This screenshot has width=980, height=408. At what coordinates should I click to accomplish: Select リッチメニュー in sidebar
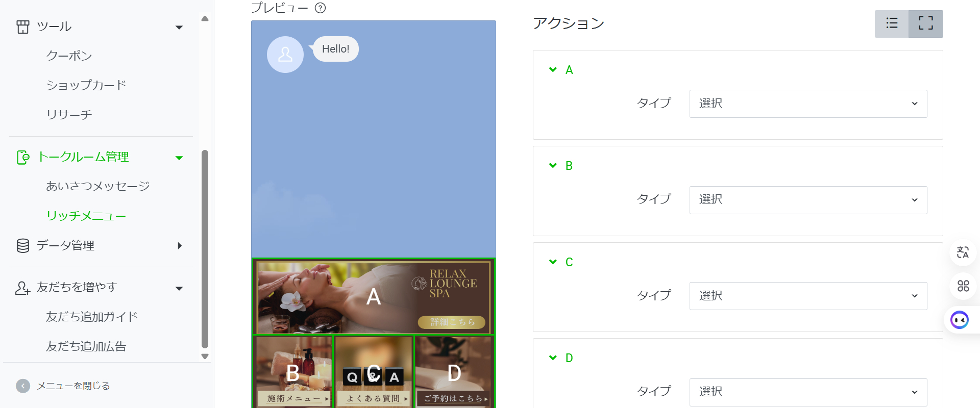tap(86, 216)
